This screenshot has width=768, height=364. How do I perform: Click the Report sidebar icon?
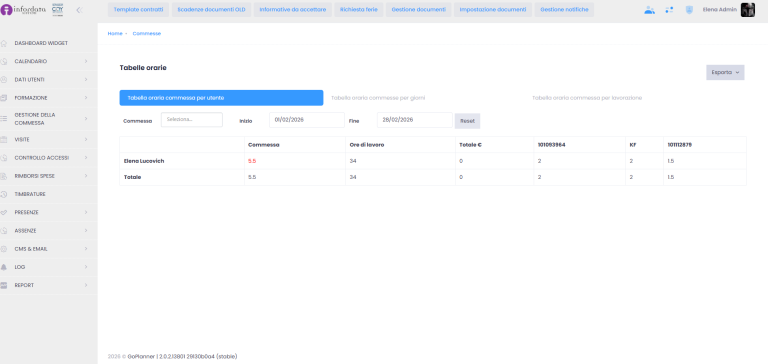coord(4,285)
